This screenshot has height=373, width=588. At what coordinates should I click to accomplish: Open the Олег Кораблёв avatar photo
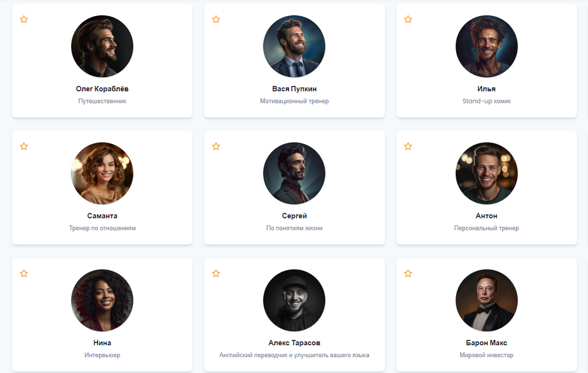pos(102,46)
